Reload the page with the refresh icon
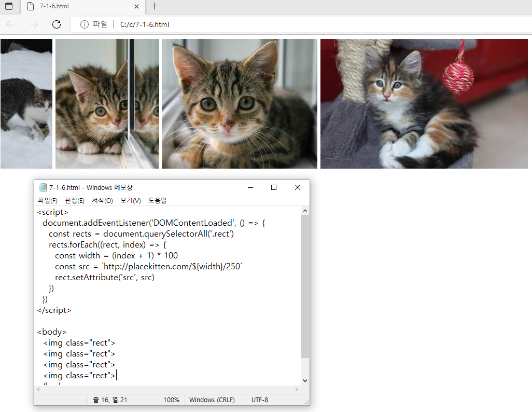Screen dimensions: 532x412 click(57, 24)
